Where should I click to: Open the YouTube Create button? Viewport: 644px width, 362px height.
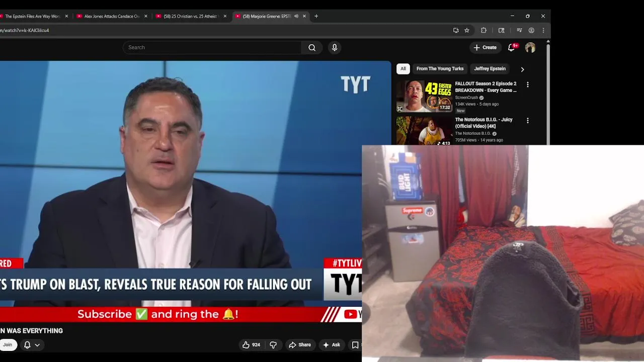coord(485,47)
